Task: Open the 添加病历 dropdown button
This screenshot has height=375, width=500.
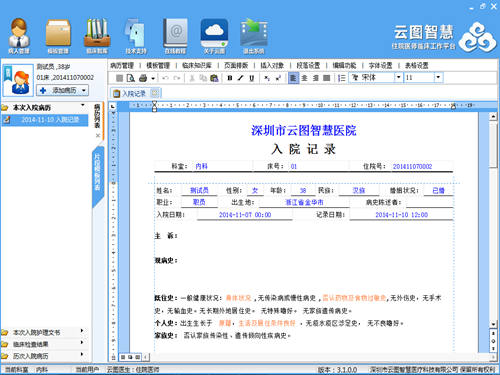Action: pyautogui.click(x=62, y=90)
